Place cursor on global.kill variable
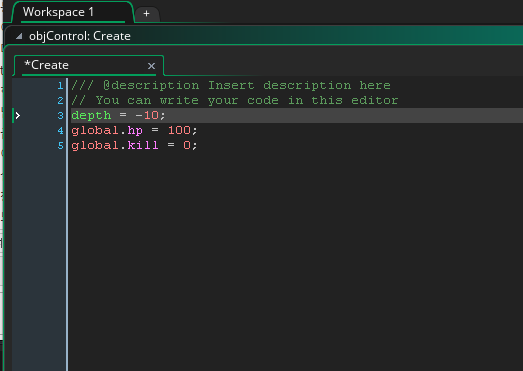523x371 pixels. coord(115,145)
